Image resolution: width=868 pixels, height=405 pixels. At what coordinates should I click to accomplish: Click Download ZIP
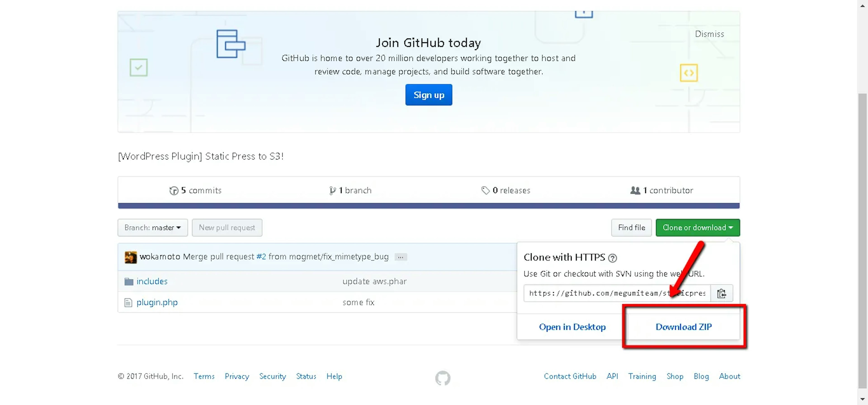pos(683,327)
